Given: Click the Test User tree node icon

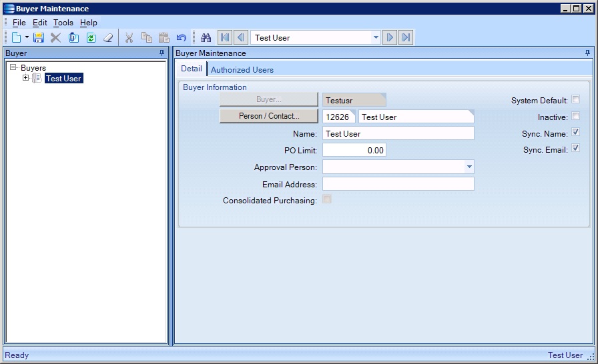Looking at the screenshot, I should click(x=37, y=78).
